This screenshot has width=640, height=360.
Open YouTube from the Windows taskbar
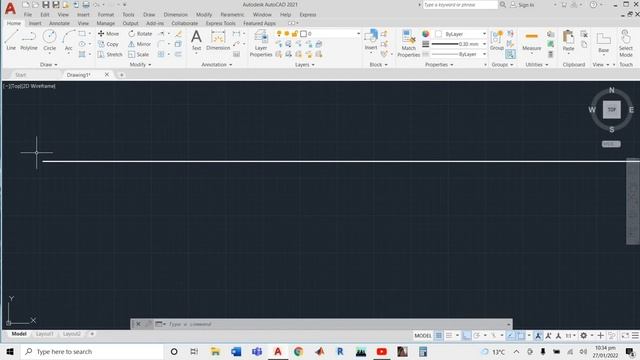tap(382, 351)
